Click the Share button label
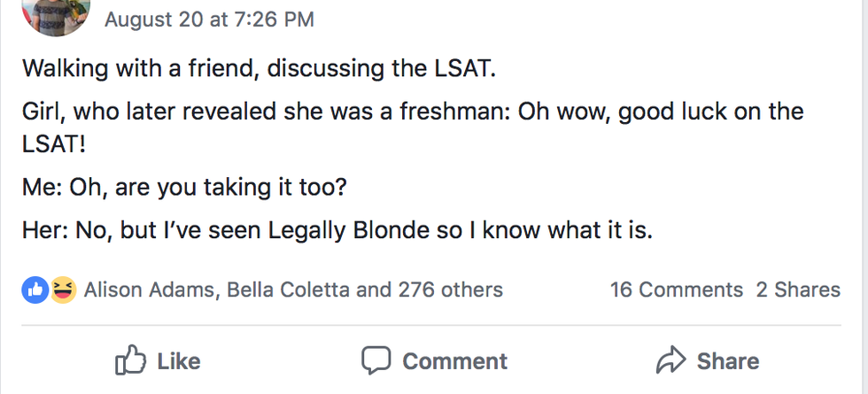Image resolution: width=868 pixels, height=394 pixels. click(727, 361)
